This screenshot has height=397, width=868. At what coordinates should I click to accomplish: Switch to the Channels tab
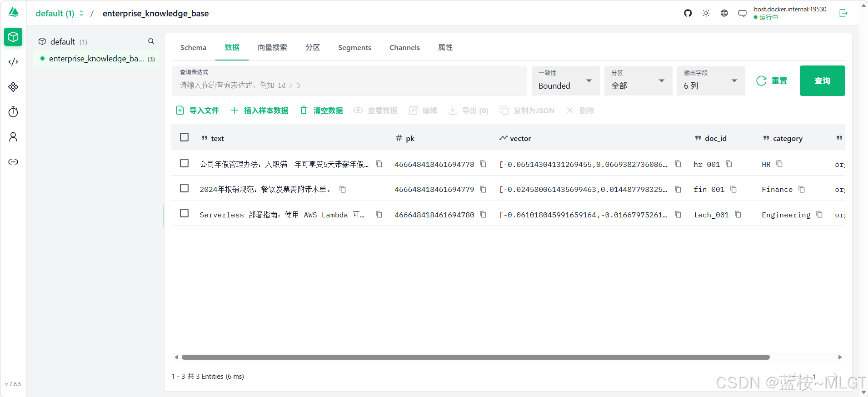click(404, 47)
